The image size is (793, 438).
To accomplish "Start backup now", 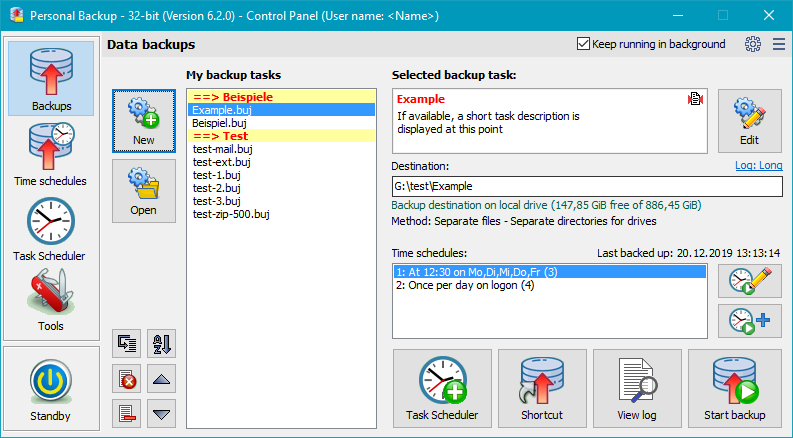I will 735,388.
